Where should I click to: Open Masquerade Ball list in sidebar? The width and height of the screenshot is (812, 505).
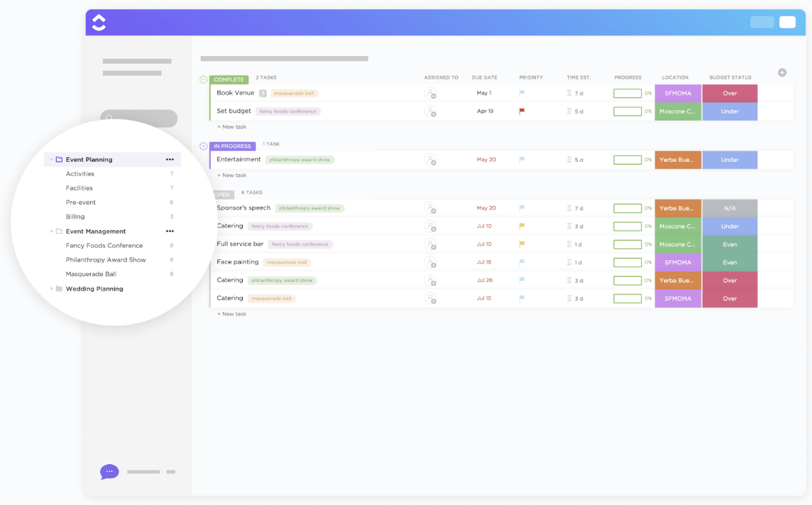[91, 274]
